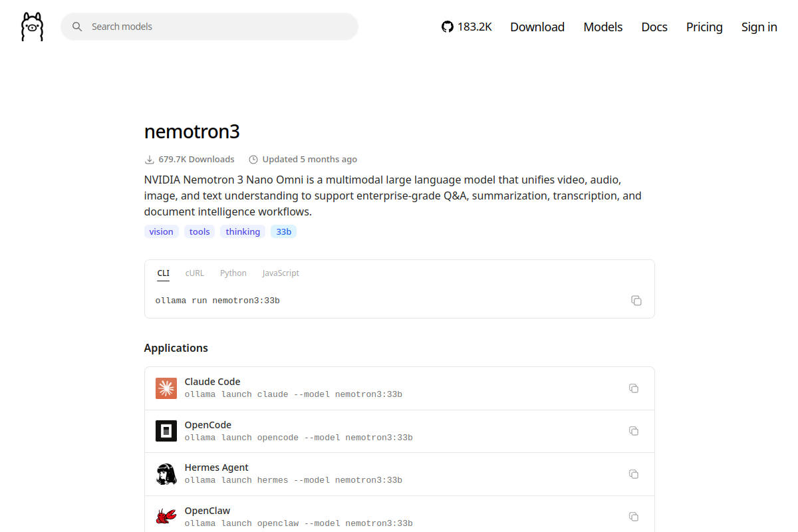Image resolution: width=798 pixels, height=532 pixels.
Task: Click the Updated 5 months ago text
Action: coord(310,160)
